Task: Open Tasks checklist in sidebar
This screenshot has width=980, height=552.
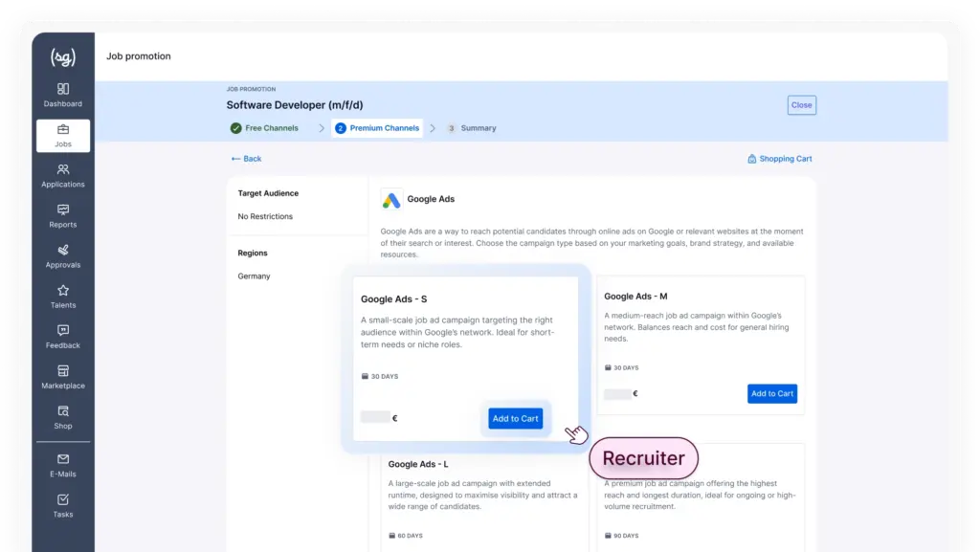Action: click(x=63, y=505)
